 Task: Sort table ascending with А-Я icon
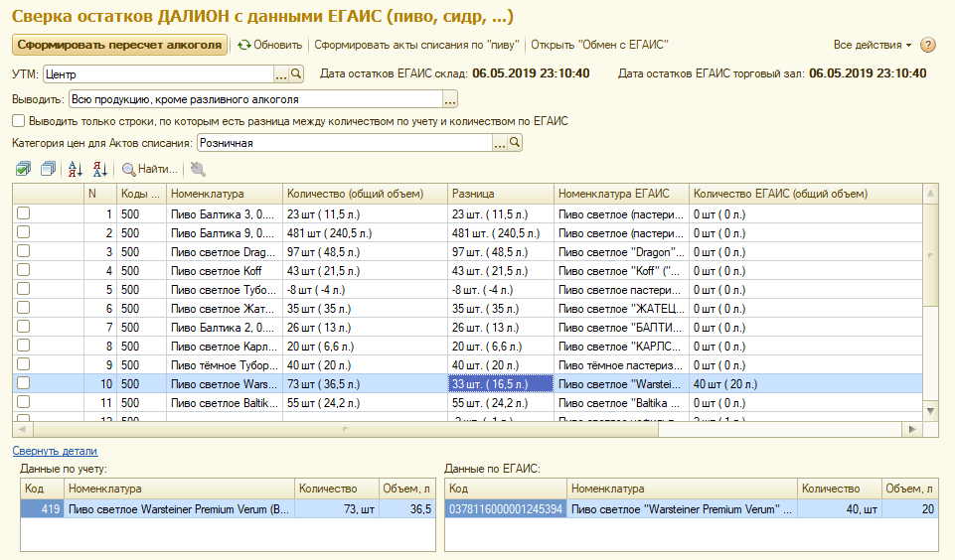[x=77, y=169]
